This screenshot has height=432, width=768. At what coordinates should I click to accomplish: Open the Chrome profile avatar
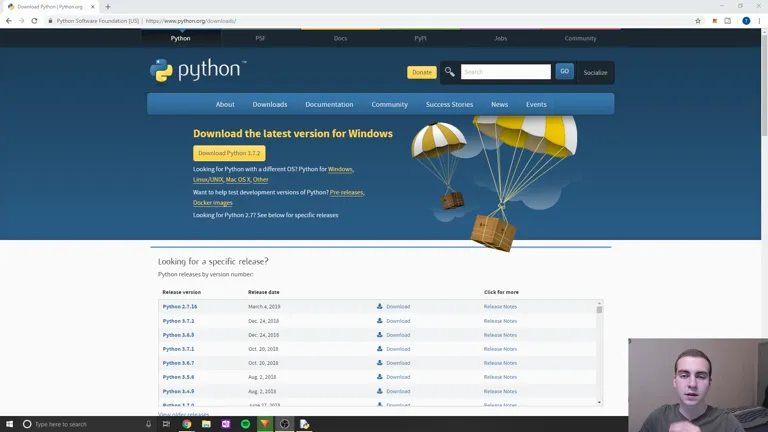point(746,21)
